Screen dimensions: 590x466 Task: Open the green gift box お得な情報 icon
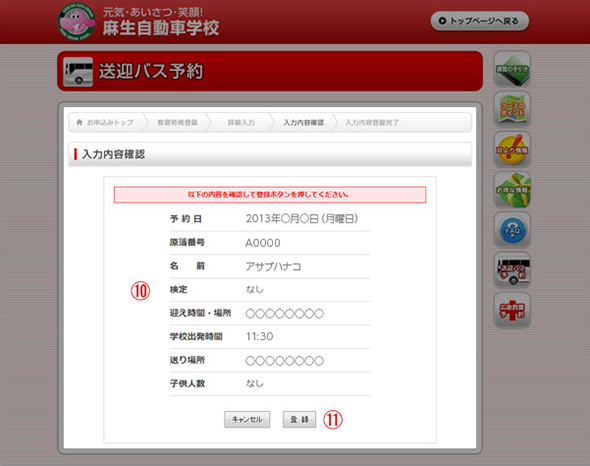pos(512,190)
